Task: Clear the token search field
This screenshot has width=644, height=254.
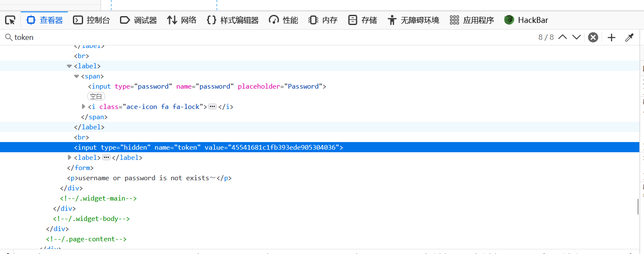Action: [x=593, y=37]
